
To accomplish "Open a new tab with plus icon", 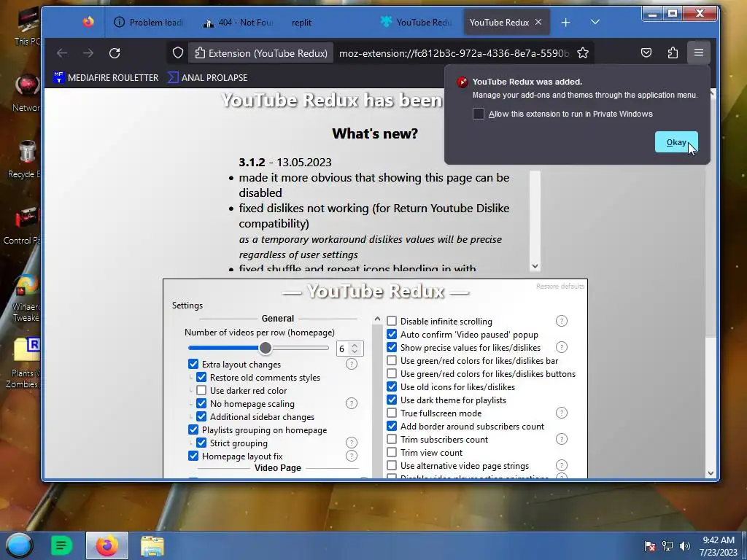I will pos(565,23).
